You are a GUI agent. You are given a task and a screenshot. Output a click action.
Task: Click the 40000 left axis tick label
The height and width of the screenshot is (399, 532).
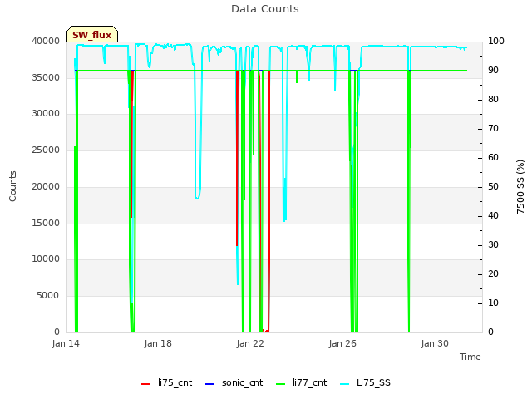tap(46, 41)
